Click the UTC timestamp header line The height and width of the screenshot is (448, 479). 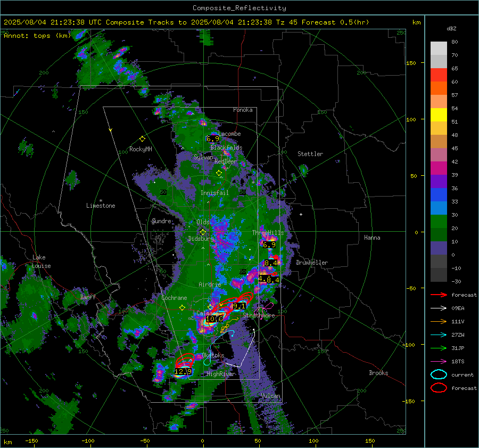(x=186, y=22)
